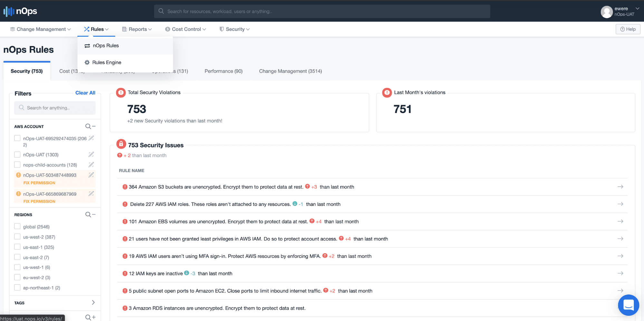Image resolution: width=644 pixels, height=321 pixels.
Task: Switch to Change Management (3514) tab
Action: pos(290,71)
